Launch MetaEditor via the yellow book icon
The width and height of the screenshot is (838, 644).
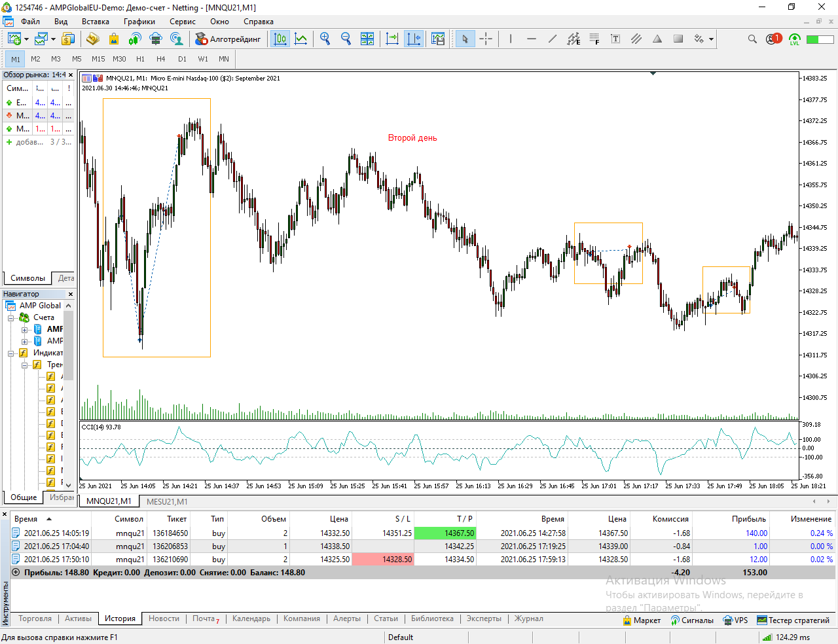click(92, 39)
